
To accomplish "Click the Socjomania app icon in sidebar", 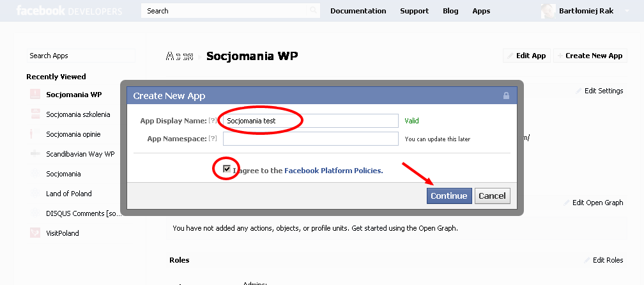I will (x=35, y=174).
